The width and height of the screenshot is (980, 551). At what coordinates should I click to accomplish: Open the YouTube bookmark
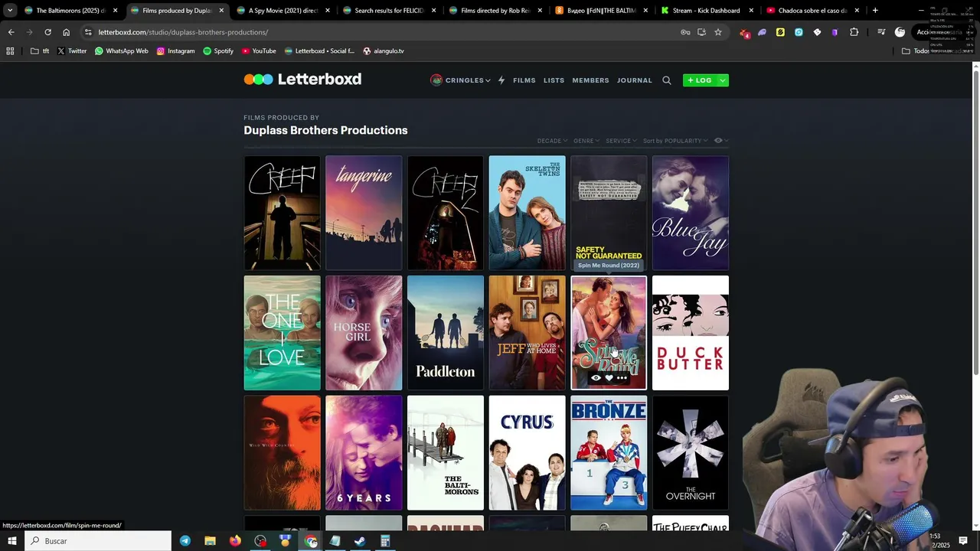coord(259,51)
